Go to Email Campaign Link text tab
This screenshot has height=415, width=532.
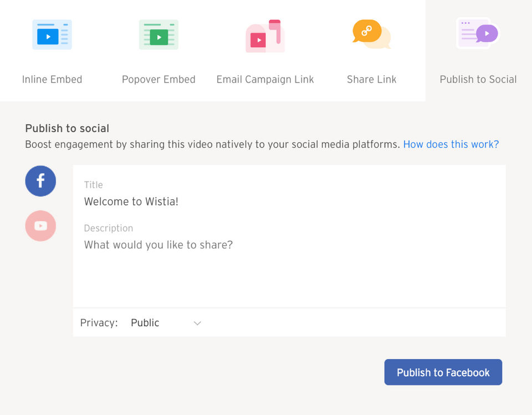click(265, 79)
